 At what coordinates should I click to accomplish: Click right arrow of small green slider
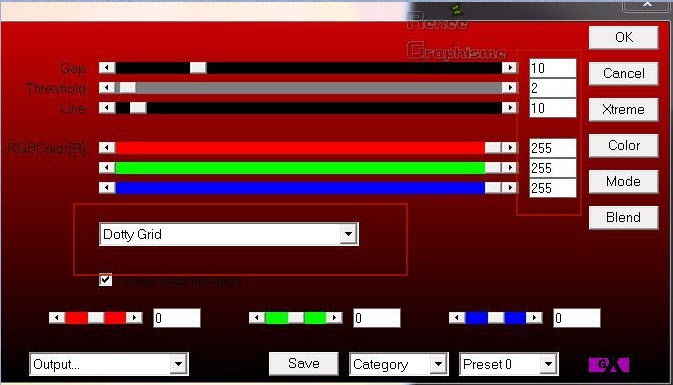click(x=334, y=318)
